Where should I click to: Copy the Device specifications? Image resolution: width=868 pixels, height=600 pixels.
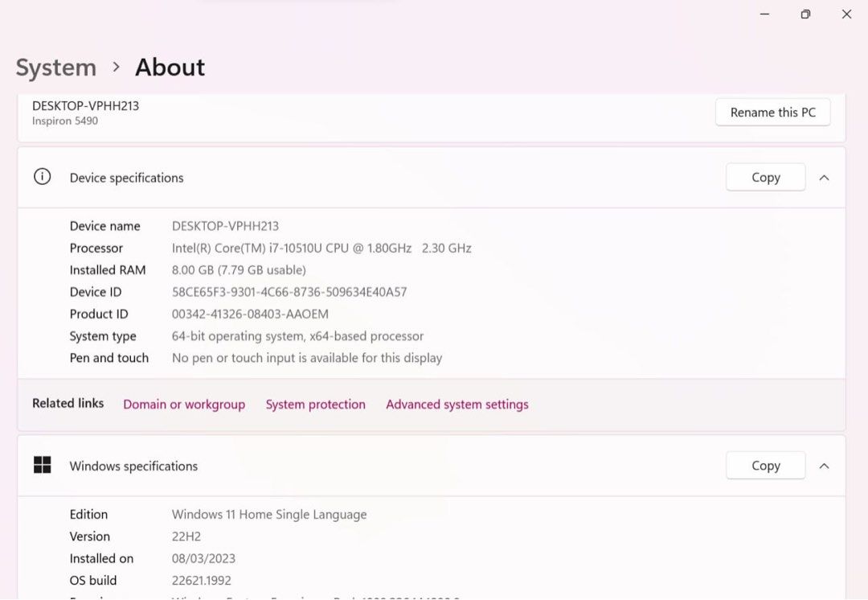coord(766,177)
